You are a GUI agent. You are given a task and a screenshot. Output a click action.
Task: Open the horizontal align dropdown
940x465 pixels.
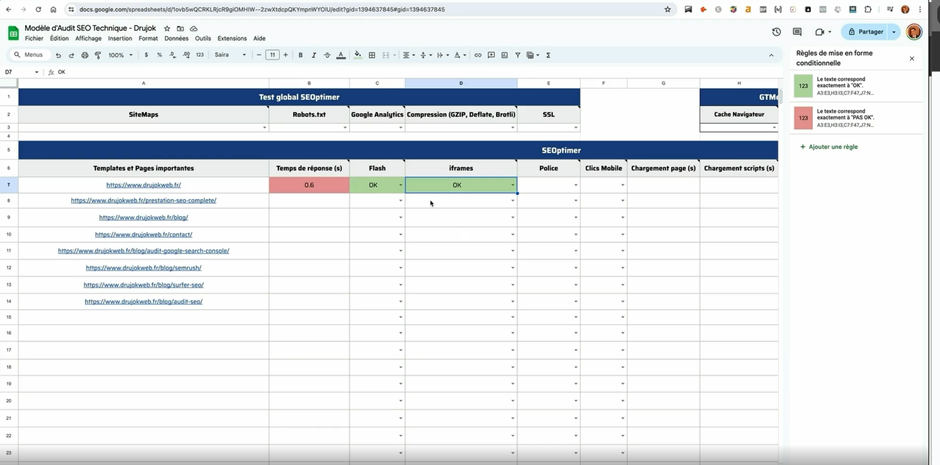click(x=408, y=55)
